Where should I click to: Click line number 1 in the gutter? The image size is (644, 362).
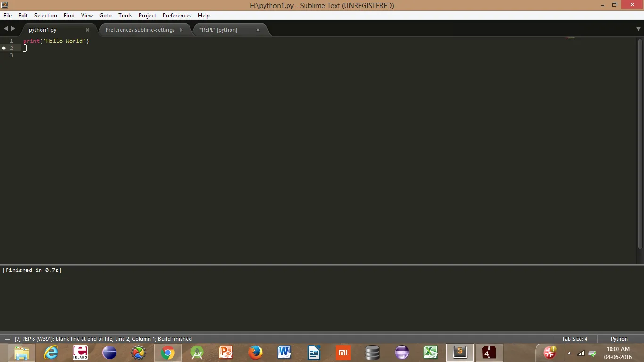pyautogui.click(x=11, y=41)
